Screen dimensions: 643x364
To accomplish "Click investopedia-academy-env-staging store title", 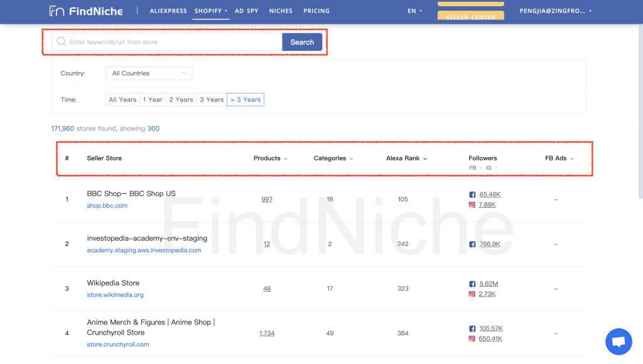I will (147, 238).
